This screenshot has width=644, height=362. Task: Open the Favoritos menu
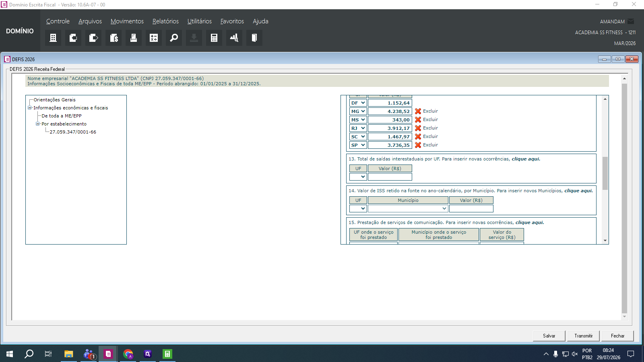click(232, 21)
